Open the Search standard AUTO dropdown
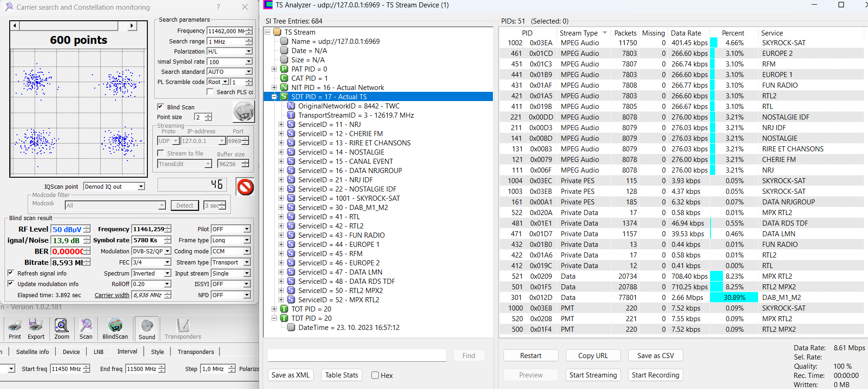 tap(249, 72)
